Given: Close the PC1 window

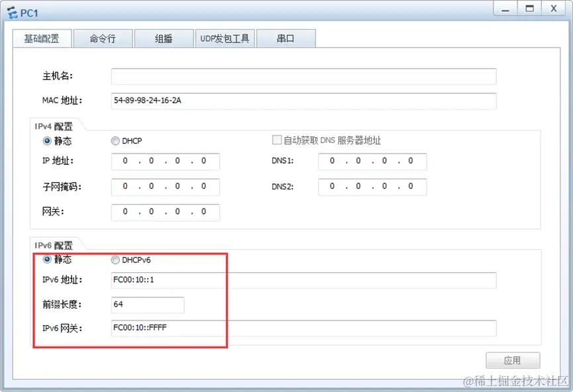Looking at the screenshot, I should point(554,9).
